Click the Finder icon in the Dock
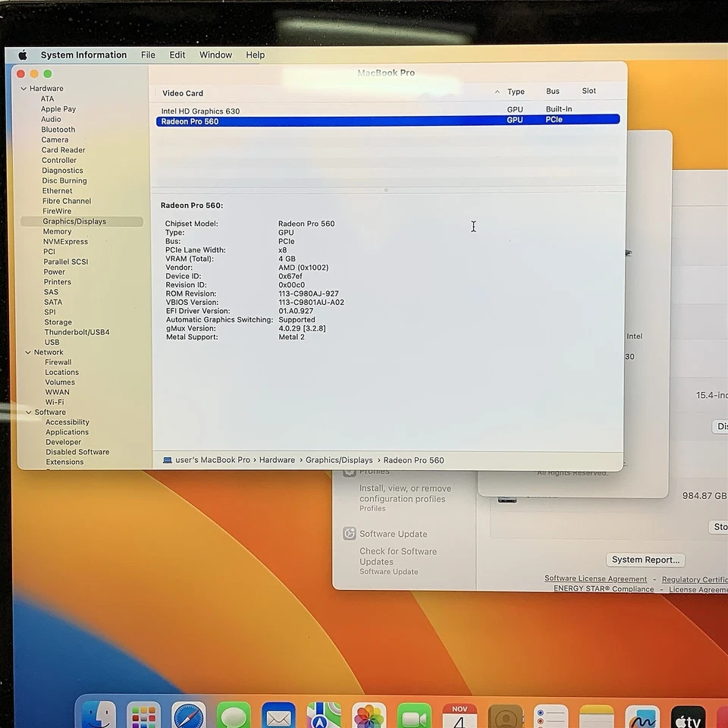The height and width of the screenshot is (728, 728). 97,715
